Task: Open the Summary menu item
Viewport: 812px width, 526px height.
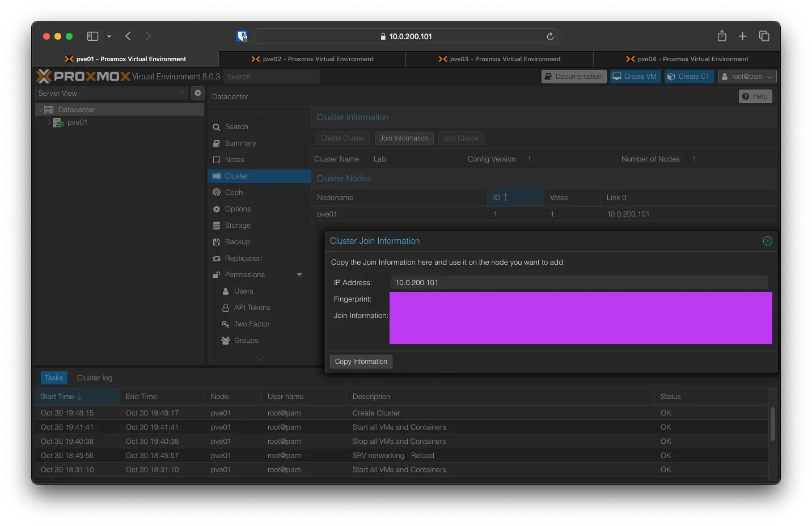Action: click(259, 143)
